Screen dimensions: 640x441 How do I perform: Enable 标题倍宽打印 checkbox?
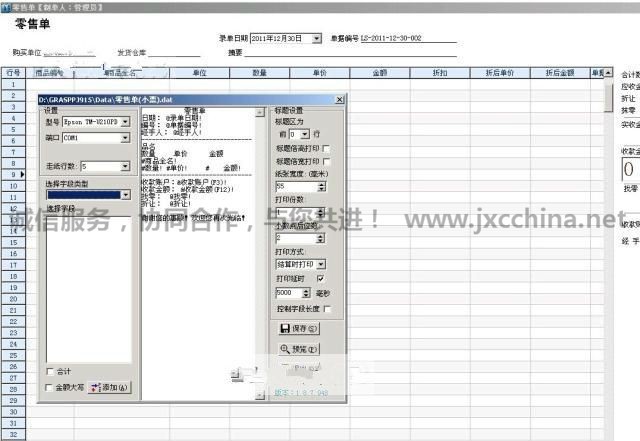click(x=326, y=162)
